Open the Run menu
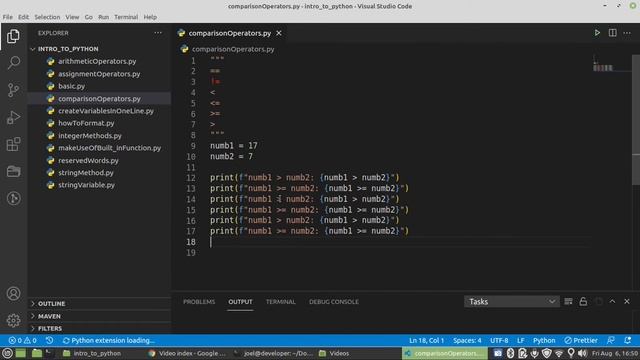Screen dimensions: 640x360 [x=104, y=17]
